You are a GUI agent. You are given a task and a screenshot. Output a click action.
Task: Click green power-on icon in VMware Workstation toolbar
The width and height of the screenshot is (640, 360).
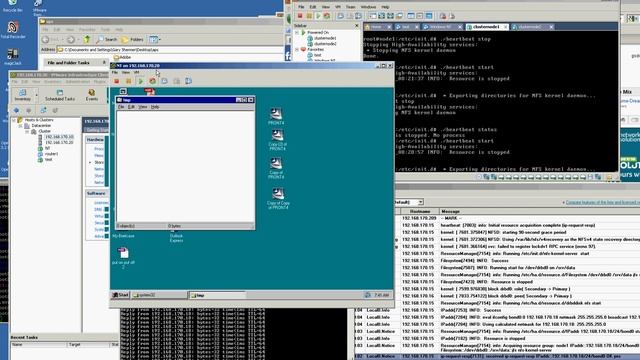(x=318, y=16)
